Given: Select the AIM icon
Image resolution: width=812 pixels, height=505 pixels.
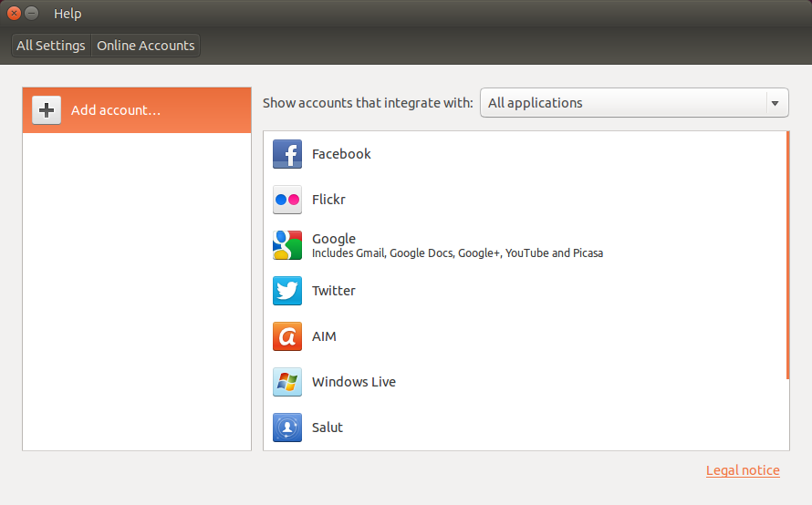Looking at the screenshot, I should pyautogui.click(x=286, y=336).
